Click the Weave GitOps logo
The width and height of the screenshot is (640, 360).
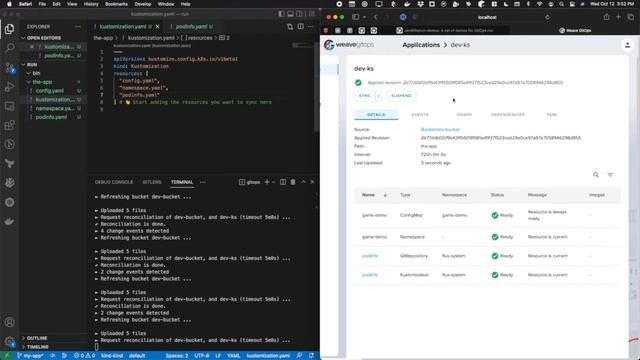pyautogui.click(x=349, y=45)
